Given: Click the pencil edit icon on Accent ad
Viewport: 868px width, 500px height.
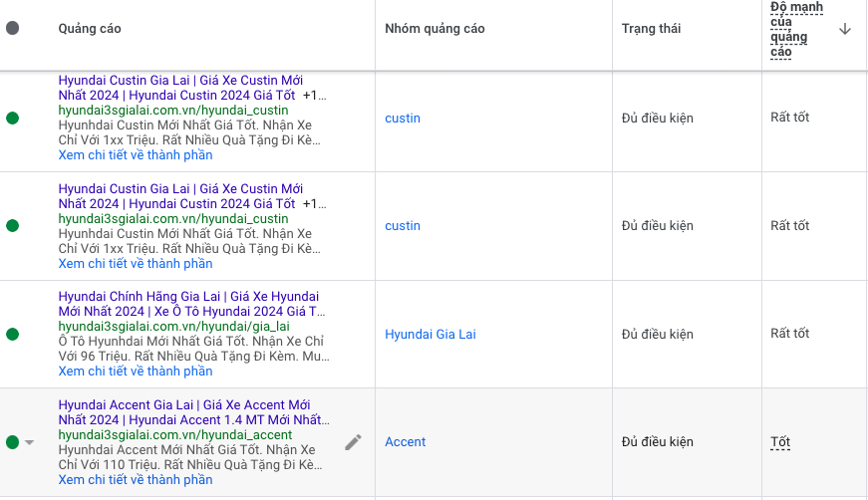Looking at the screenshot, I should [x=353, y=442].
